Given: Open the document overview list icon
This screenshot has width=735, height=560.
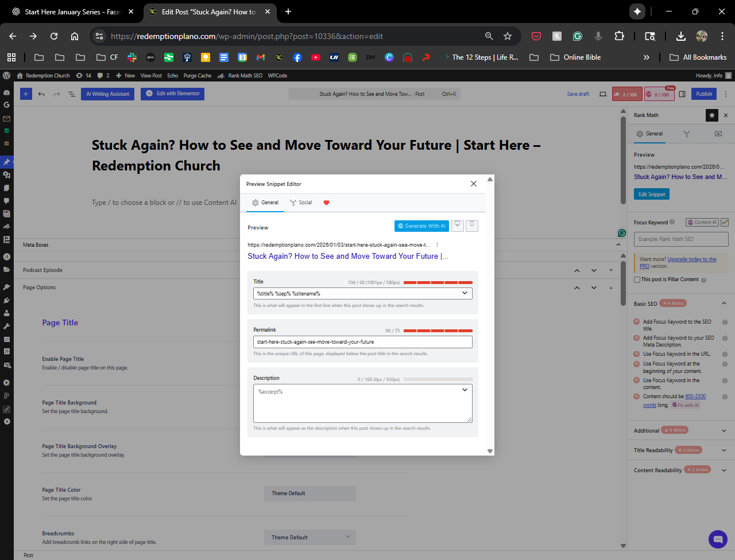Looking at the screenshot, I should tap(72, 94).
